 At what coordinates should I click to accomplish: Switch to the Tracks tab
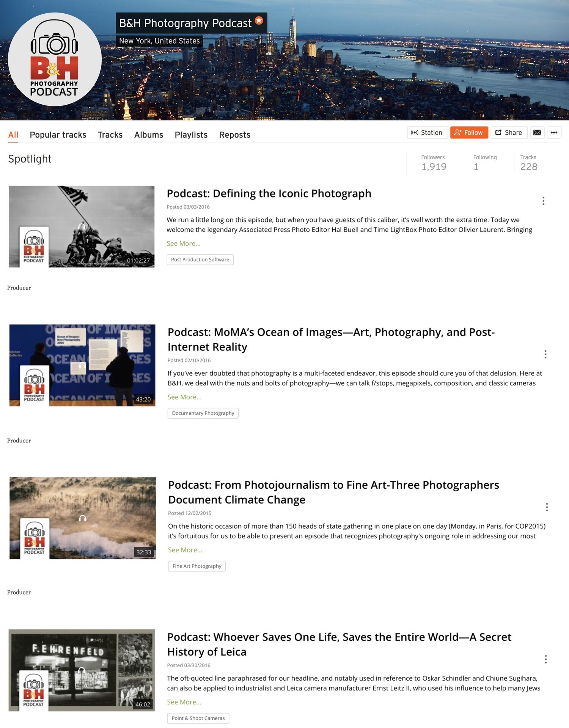(x=110, y=135)
